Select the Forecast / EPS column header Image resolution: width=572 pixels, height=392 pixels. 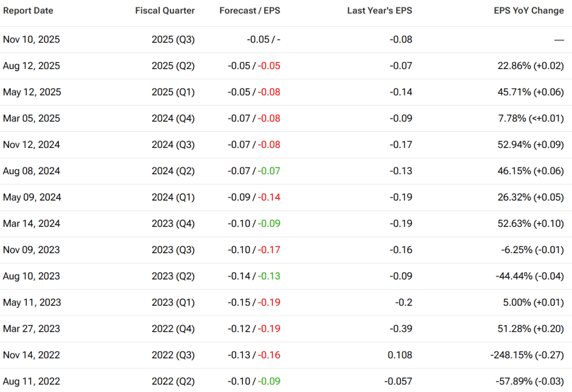250,11
